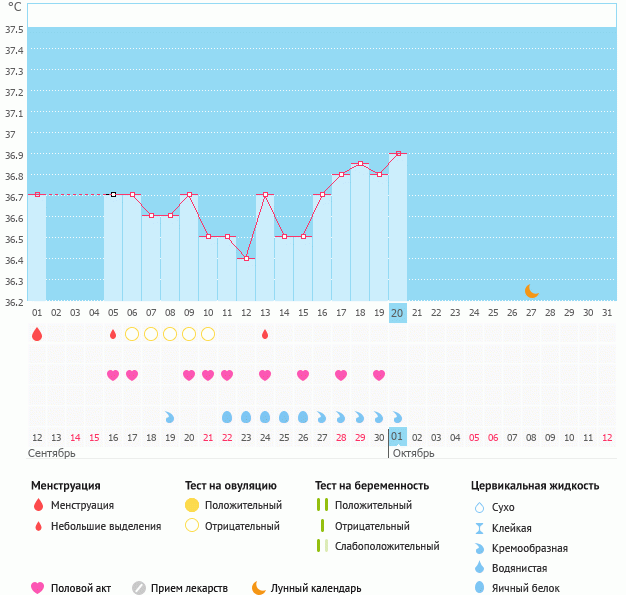Click the 'Половой акт' heart icon in legend

[39, 588]
